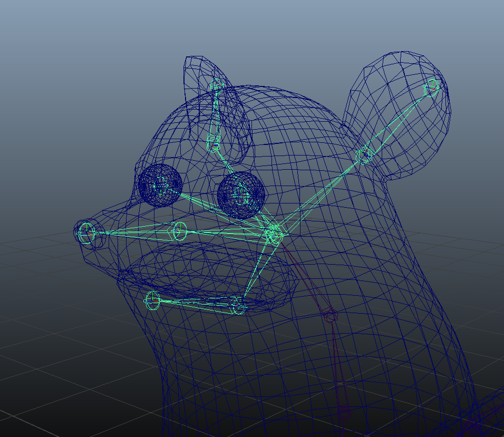Click the central head joint where bones converge
504x437 pixels.
(x=274, y=232)
